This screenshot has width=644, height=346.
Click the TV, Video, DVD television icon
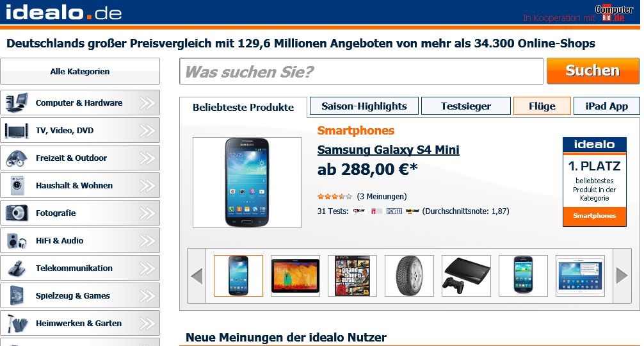tap(17, 131)
